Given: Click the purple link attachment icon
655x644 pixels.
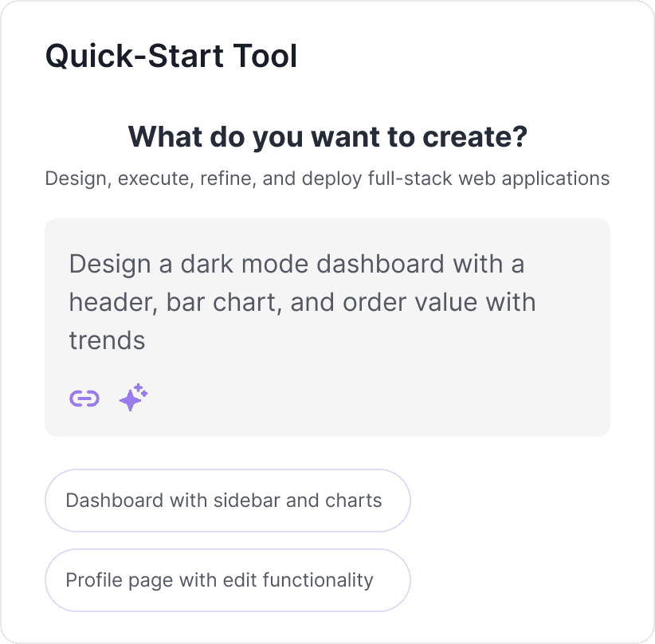Looking at the screenshot, I should (84, 399).
